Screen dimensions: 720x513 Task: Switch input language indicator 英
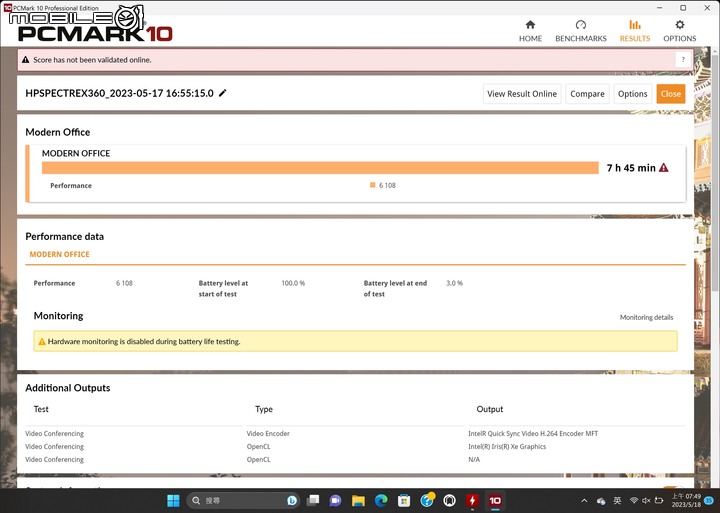tap(618, 501)
